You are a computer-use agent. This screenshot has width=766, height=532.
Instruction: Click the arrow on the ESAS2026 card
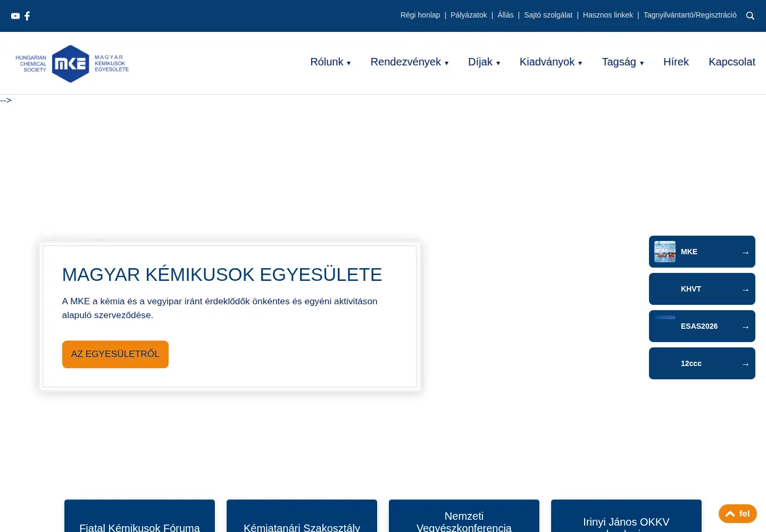tap(745, 327)
